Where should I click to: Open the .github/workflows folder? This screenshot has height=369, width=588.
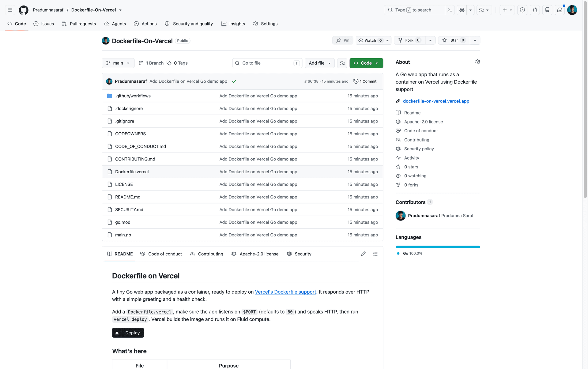tap(133, 96)
